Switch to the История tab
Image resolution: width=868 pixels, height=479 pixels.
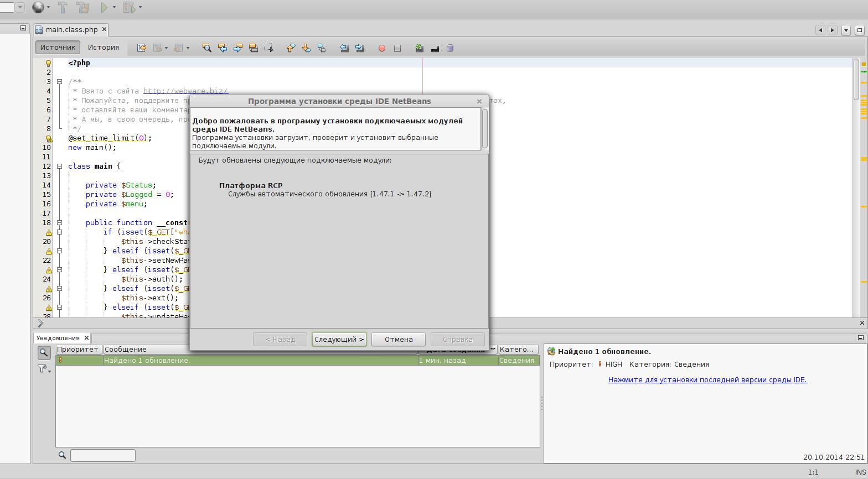(x=104, y=48)
